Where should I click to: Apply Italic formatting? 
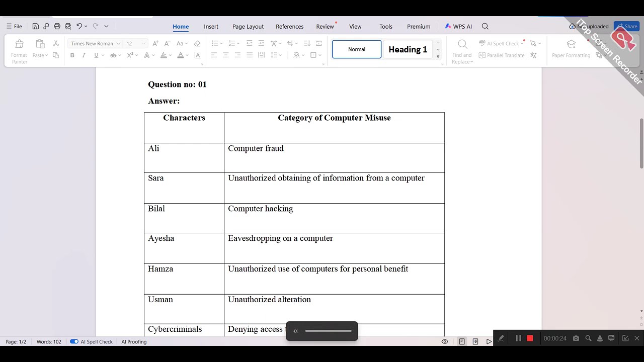[x=84, y=55]
